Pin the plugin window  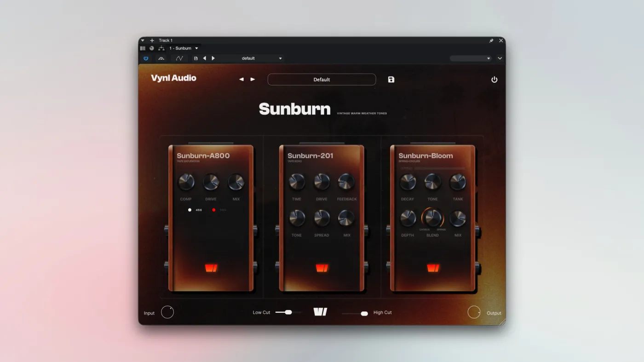(x=491, y=40)
